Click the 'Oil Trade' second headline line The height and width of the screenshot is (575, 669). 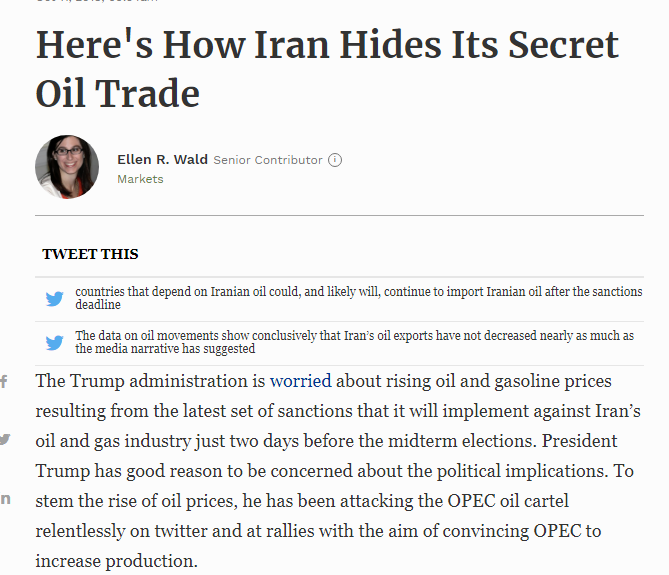click(x=118, y=93)
